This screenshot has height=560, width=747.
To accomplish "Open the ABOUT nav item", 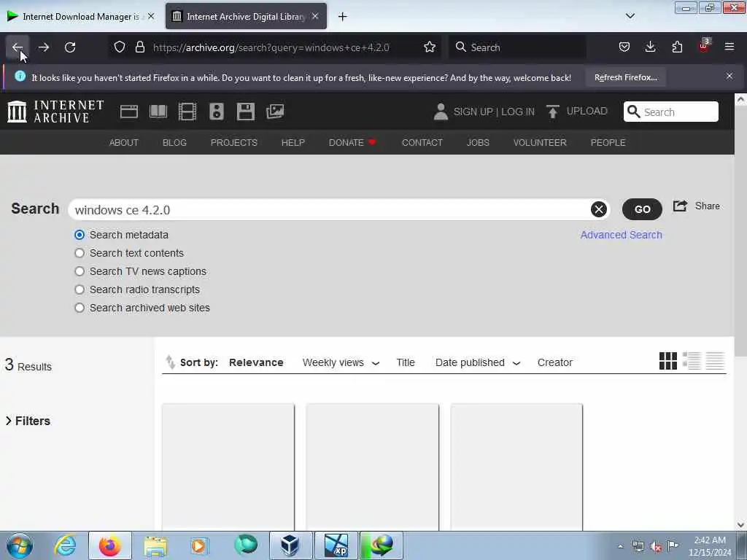I will click(124, 143).
